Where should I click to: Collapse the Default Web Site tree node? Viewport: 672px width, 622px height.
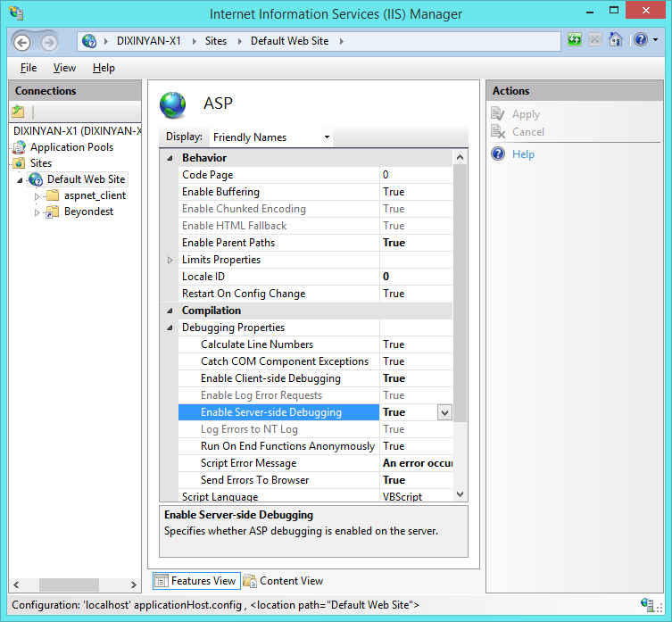pos(20,180)
